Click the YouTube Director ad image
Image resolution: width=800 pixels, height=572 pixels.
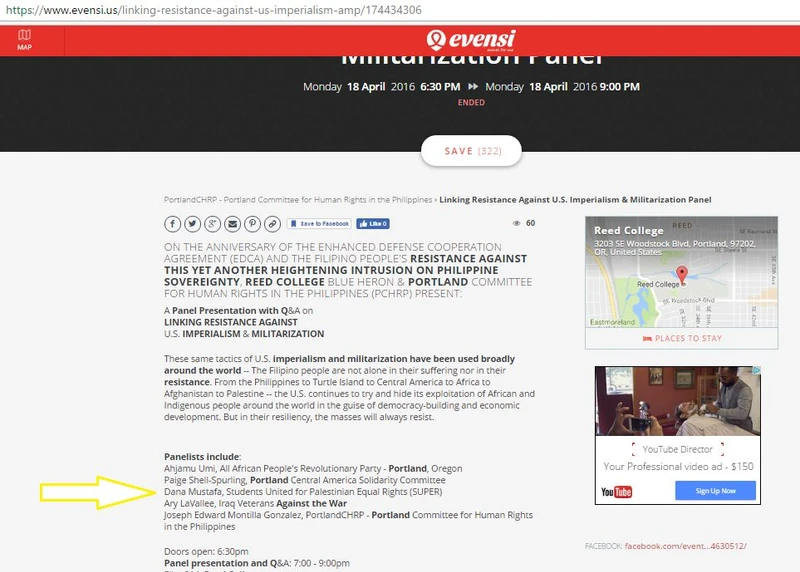(x=678, y=401)
